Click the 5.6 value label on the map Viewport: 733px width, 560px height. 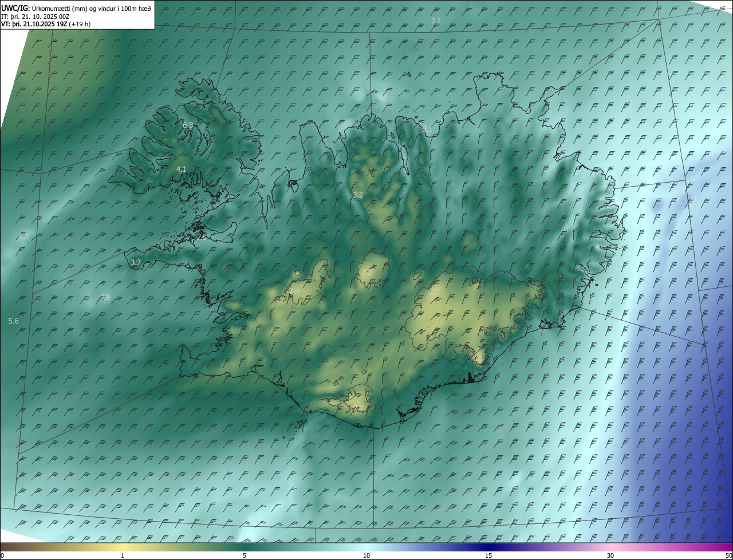(x=13, y=321)
